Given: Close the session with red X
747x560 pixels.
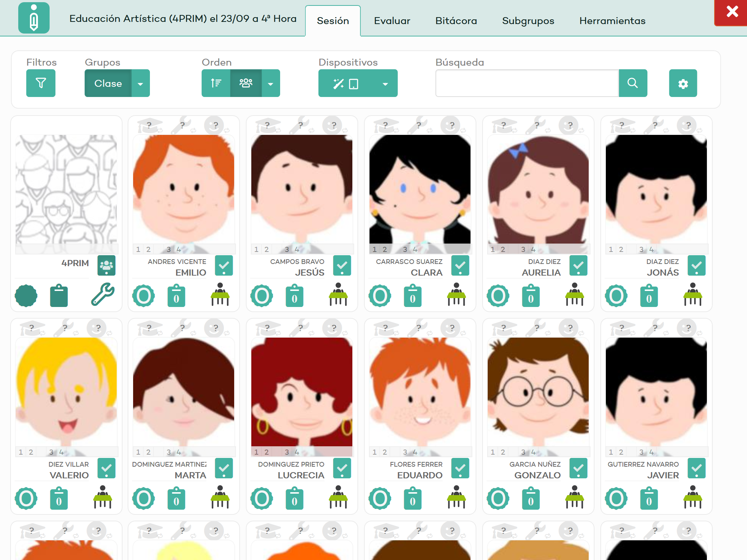Looking at the screenshot, I should pyautogui.click(x=731, y=12).
